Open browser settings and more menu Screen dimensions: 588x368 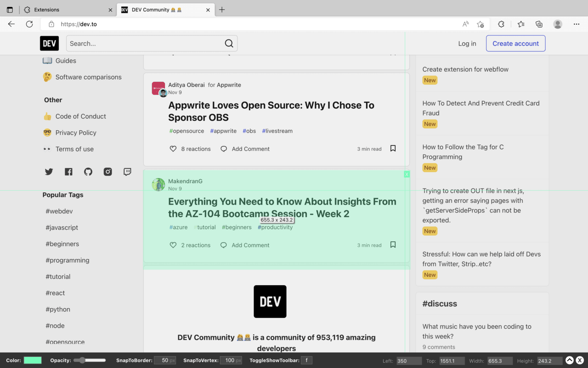click(577, 24)
